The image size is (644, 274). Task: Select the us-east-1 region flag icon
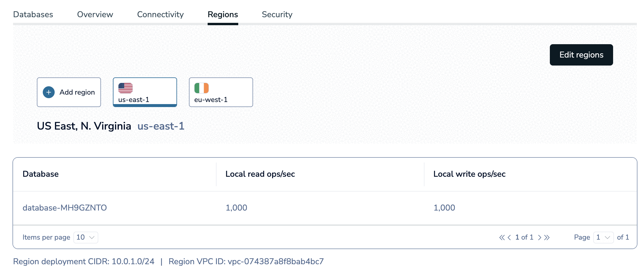pyautogui.click(x=126, y=88)
